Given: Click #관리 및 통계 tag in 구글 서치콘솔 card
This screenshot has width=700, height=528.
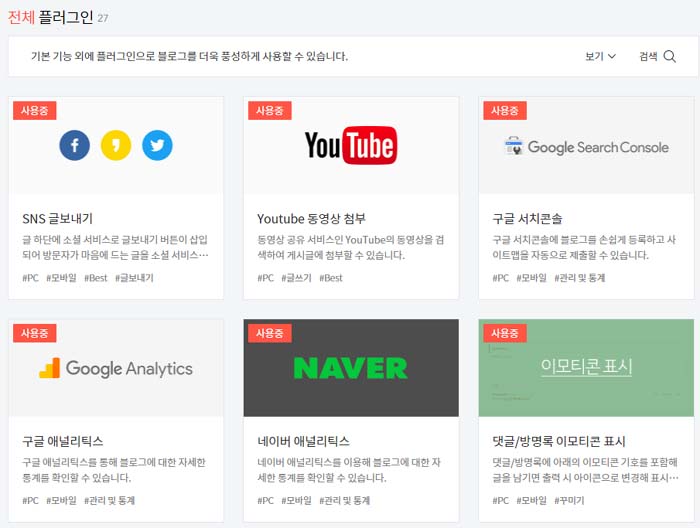Looking at the screenshot, I should pyautogui.click(x=579, y=278).
